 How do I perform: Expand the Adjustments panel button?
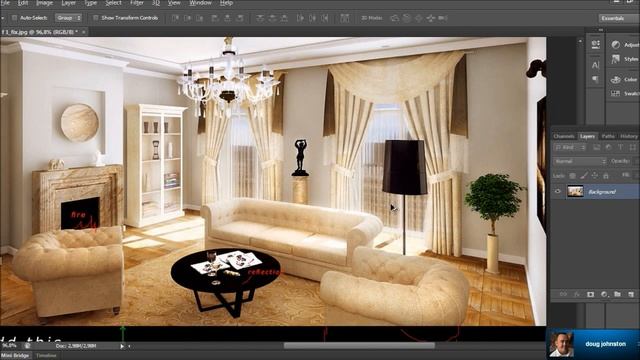tap(624, 44)
